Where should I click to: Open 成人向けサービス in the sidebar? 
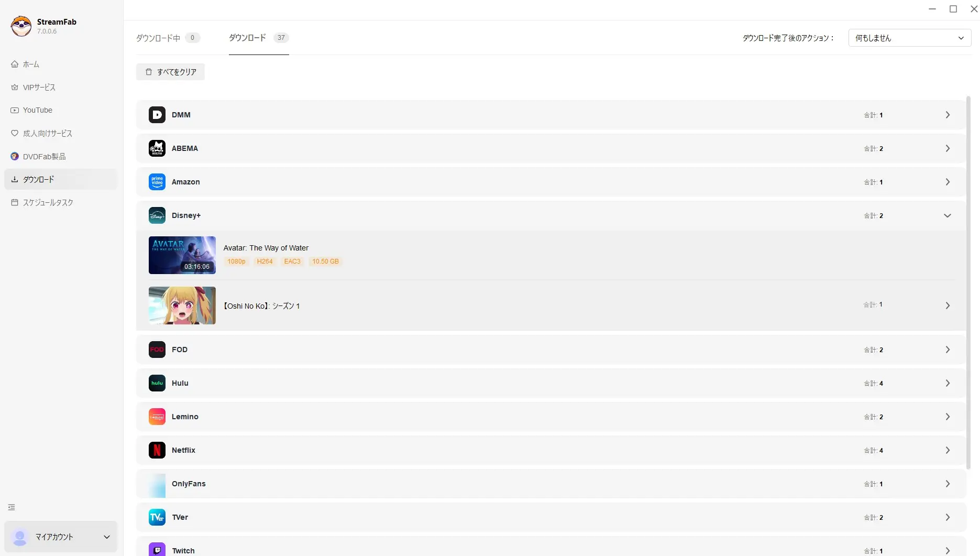[x=61, y=134]
